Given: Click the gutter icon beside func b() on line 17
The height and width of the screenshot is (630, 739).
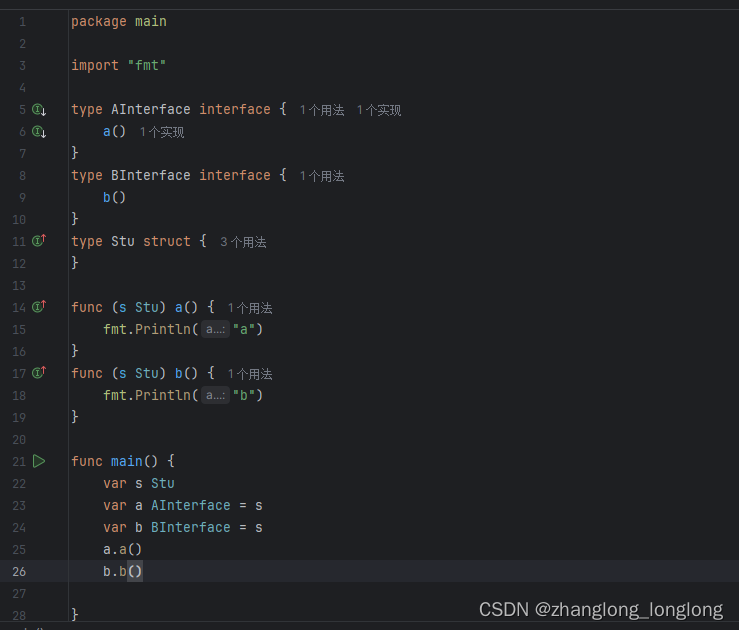Looking at the screenshot, I should point(39,373).
